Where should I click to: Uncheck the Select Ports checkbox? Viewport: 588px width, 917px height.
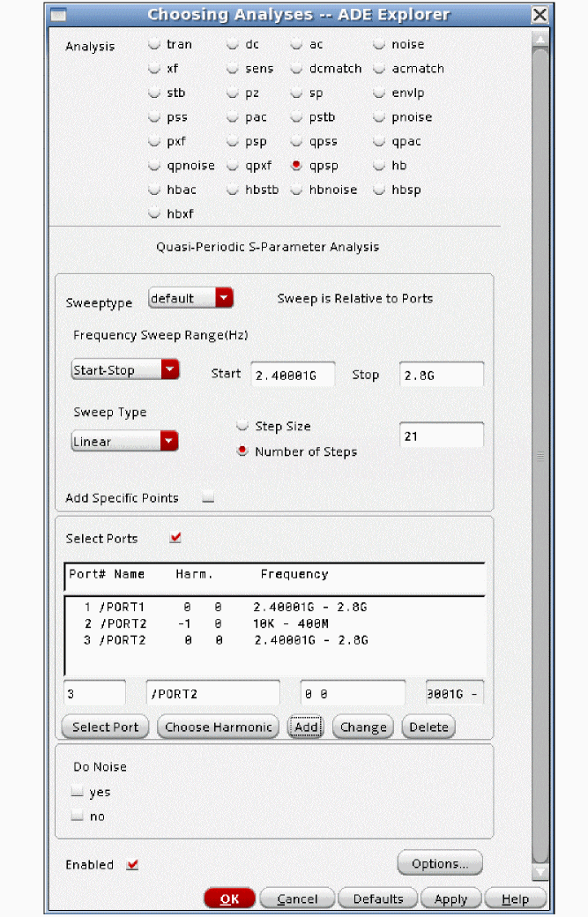coord(175,538)
